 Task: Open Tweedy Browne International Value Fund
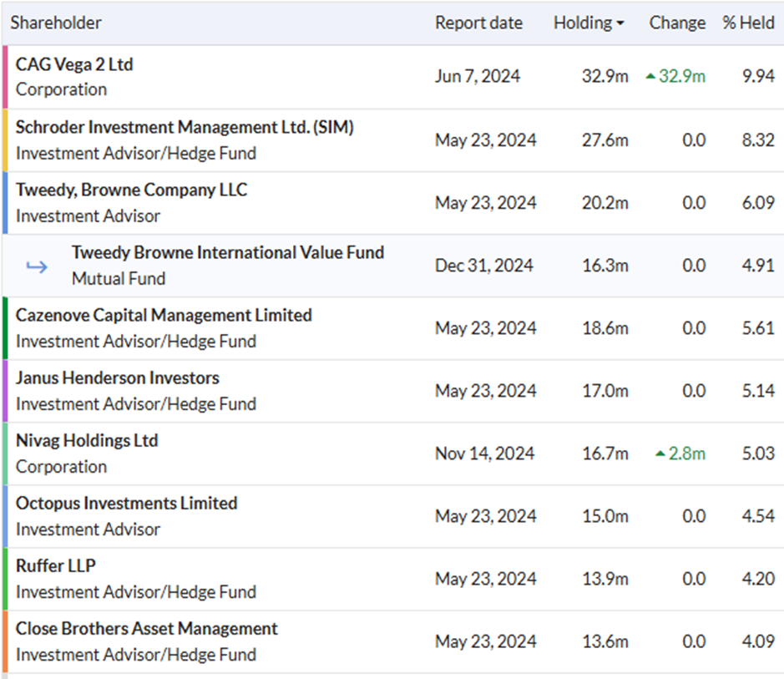pyautogui.click(x=228, y=252)
